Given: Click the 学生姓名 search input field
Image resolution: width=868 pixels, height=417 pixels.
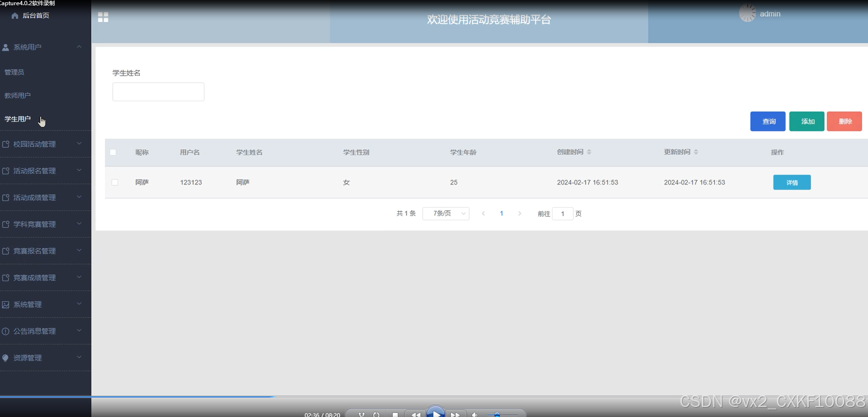Looking at the screenshot, I should (158, 92).
